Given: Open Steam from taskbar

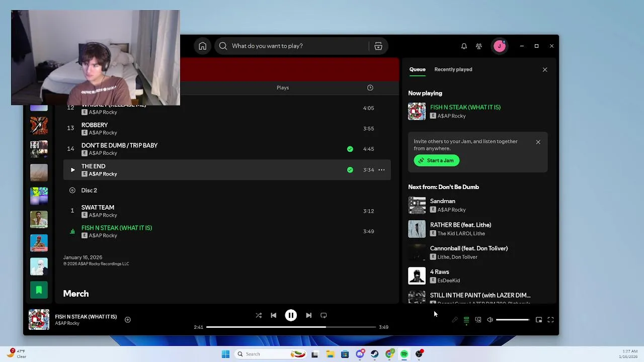Looking at the screenshot, I should (x=375, y=354).
